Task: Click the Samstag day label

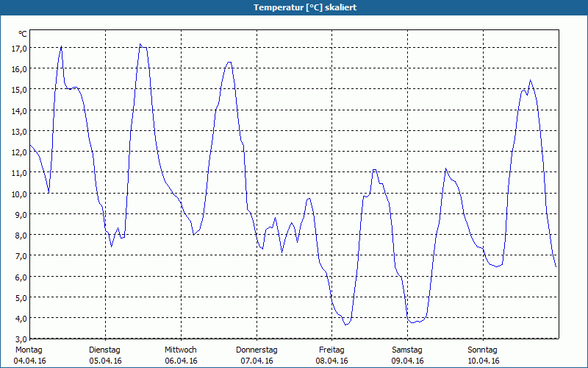Action: click(407, 350)
